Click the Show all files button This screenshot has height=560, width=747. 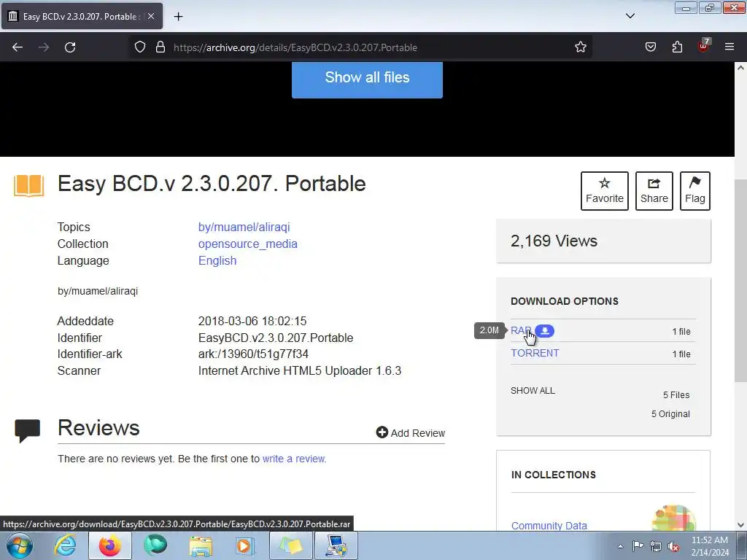367,78
